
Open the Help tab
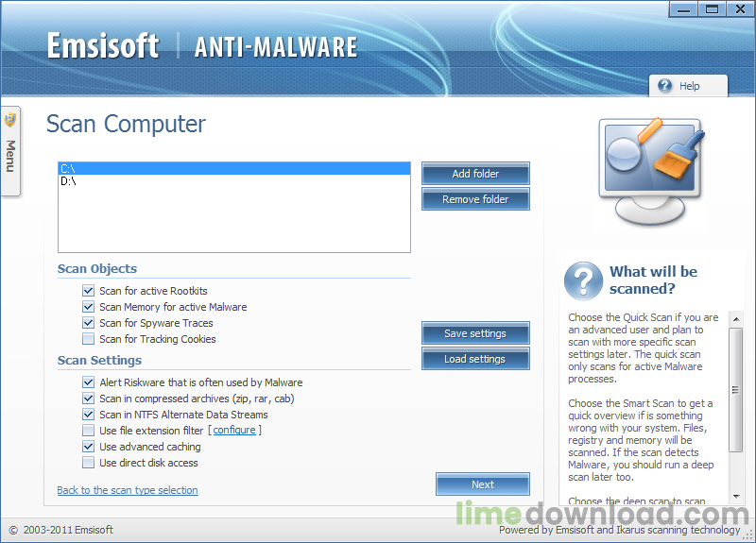[x=688, y=86]
